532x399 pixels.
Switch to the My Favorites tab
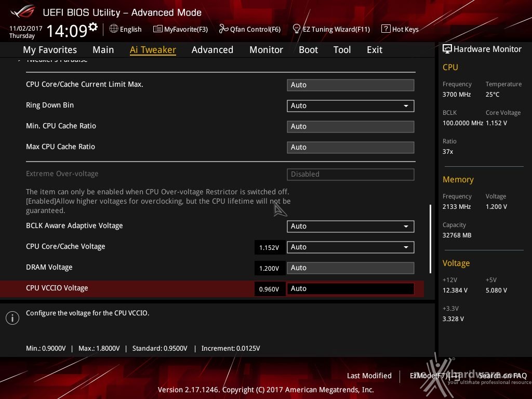50,50
